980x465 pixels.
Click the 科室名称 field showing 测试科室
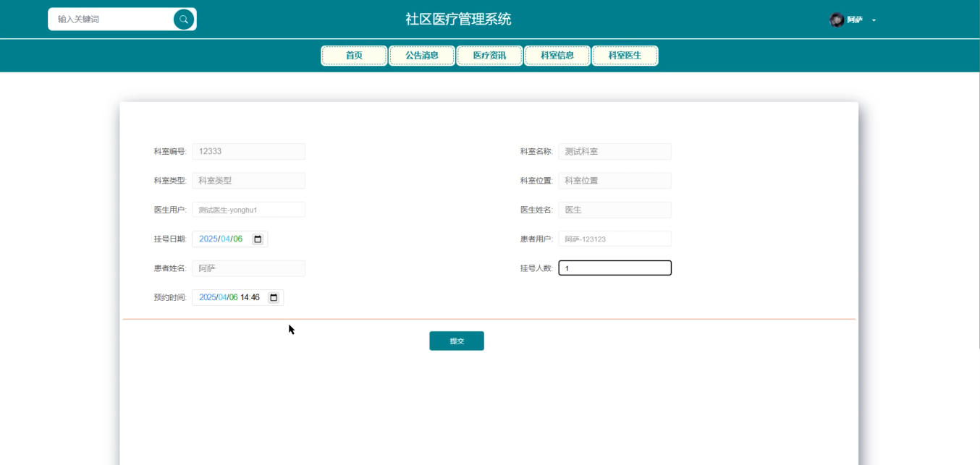pos(614,151)
